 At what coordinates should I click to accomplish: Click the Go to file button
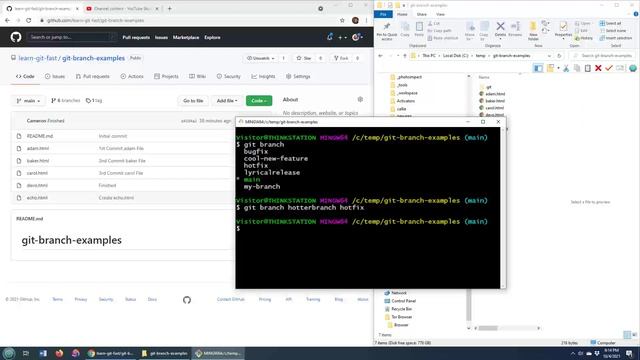(x=193, y=101)
